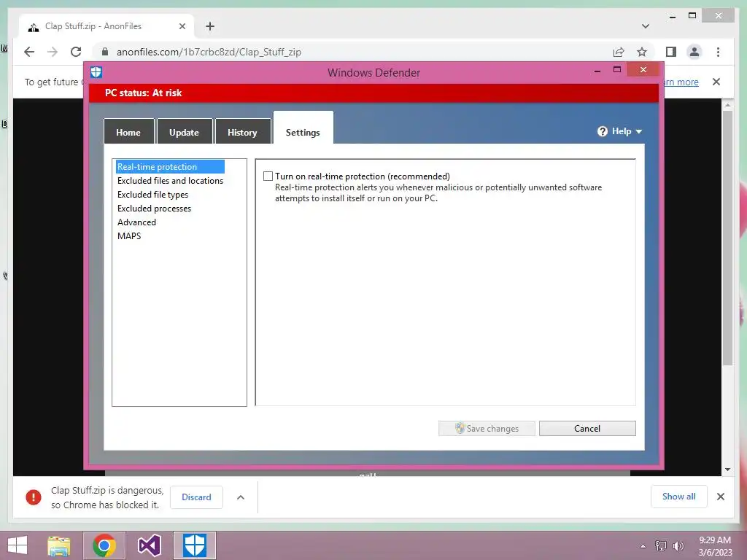Image resolution: width=747 pixels, height=560 pixels.
Task: Click the Save changes button
Action: 487,428
